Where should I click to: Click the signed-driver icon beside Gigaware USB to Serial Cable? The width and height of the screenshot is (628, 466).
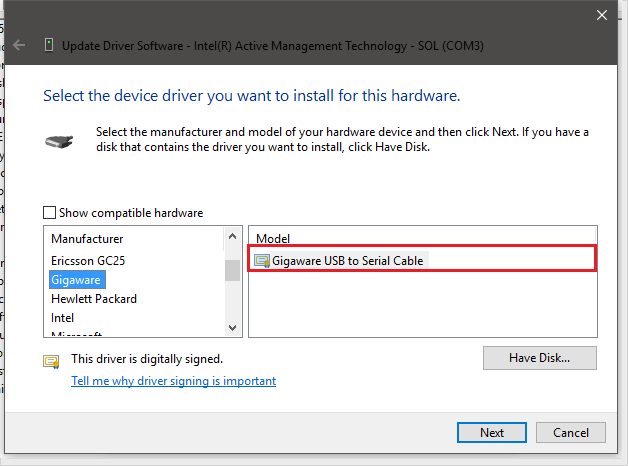coord(262,261)
